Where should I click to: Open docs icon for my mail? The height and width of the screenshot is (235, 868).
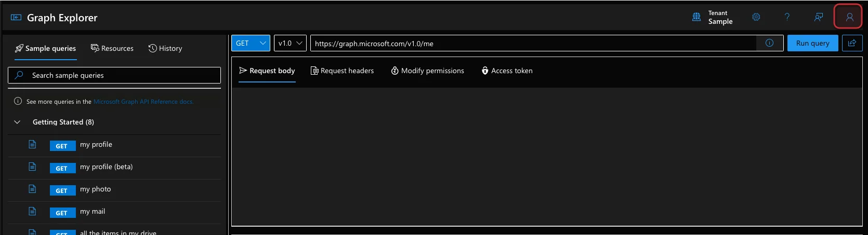[x=32, y=211]
